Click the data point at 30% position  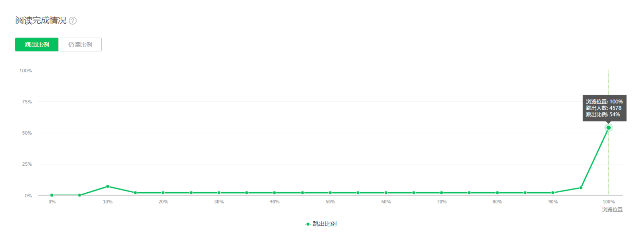[x=219, y=193]
